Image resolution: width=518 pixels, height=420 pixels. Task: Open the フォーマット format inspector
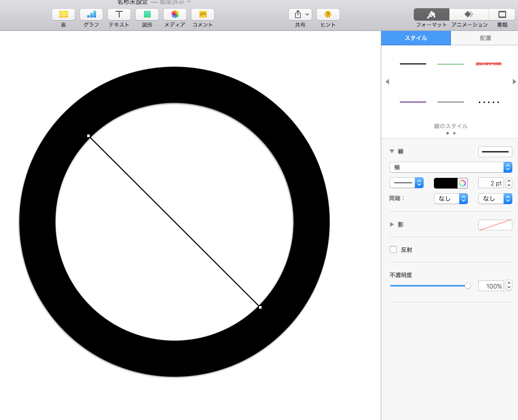[x=431, y=14]
